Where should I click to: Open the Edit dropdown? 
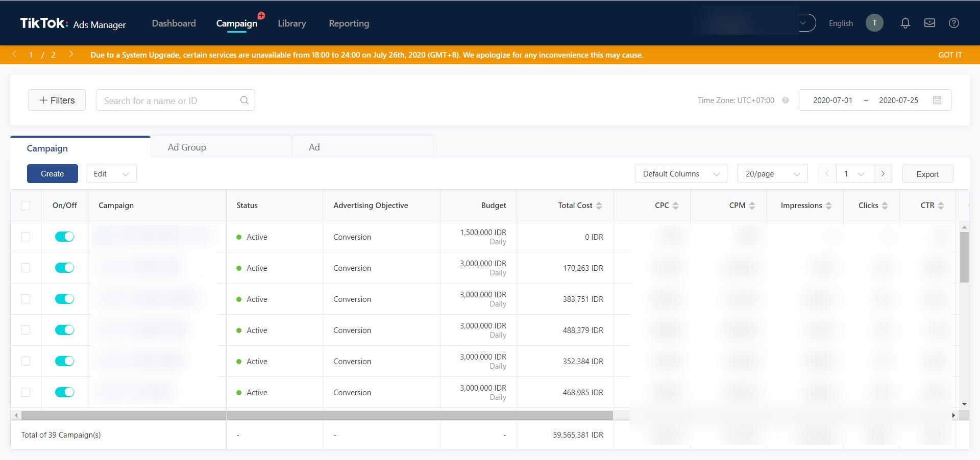pos(111,174)
